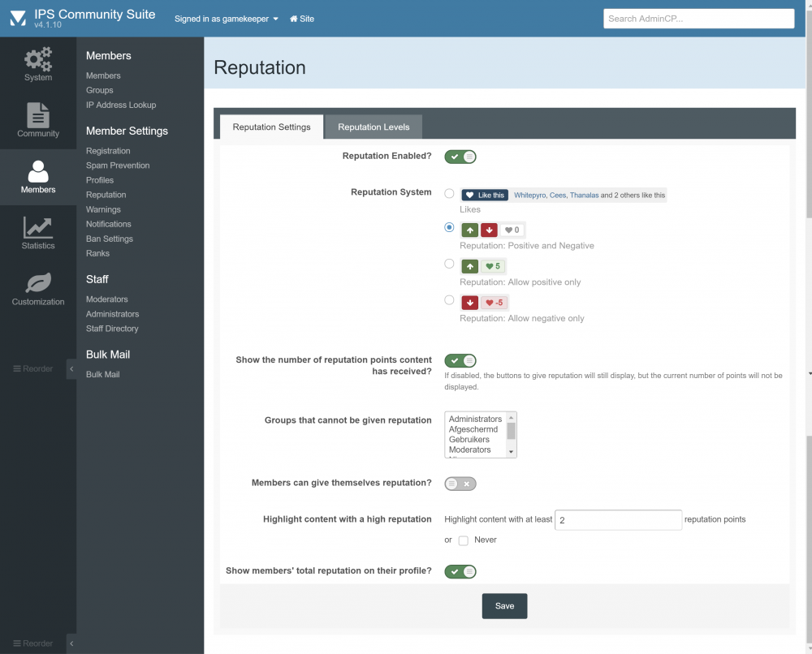Toggle show total reputation on profile
This screenshot has height=654, width=812.
point(460,572)
